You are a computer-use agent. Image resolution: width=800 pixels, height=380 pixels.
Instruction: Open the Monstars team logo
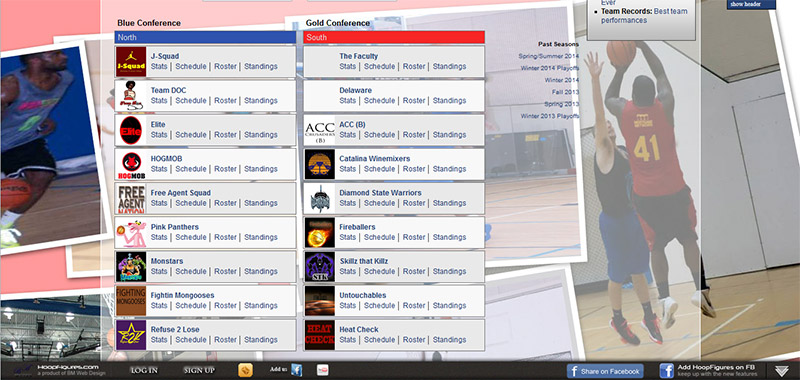click(131, 267)
